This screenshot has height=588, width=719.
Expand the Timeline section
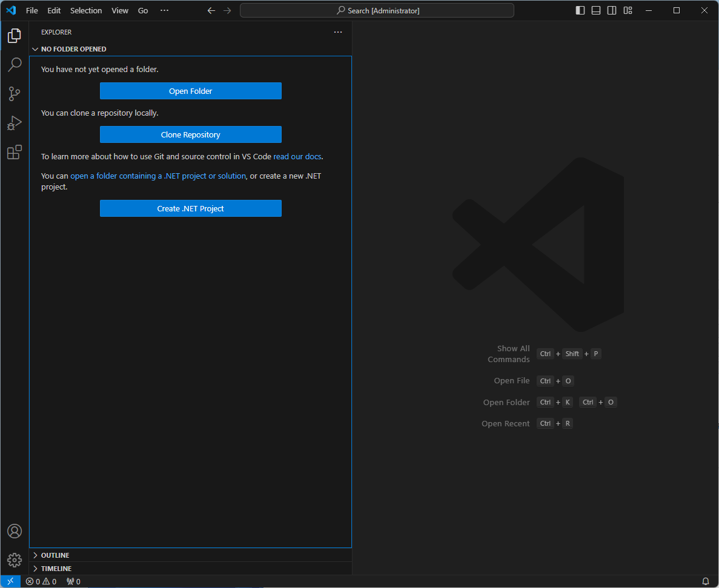point(191,569)
